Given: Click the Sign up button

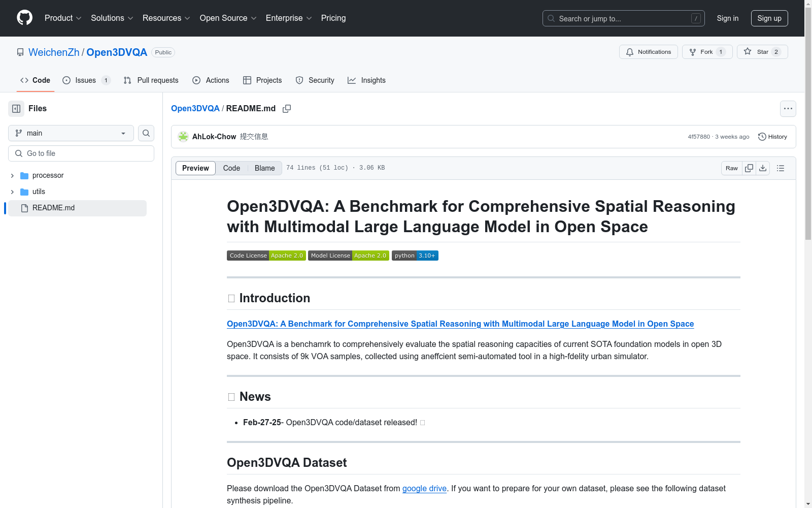Looking at the screenshot, I should point(769,18).
